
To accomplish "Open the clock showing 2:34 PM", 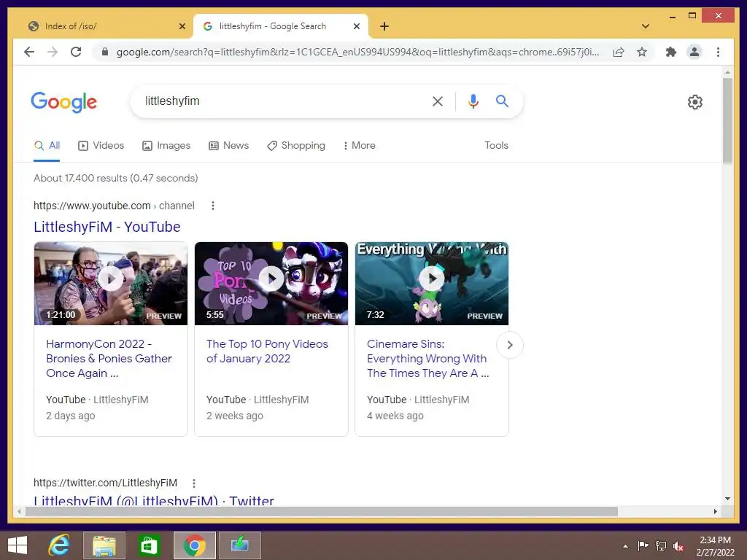I will (715, 546).
